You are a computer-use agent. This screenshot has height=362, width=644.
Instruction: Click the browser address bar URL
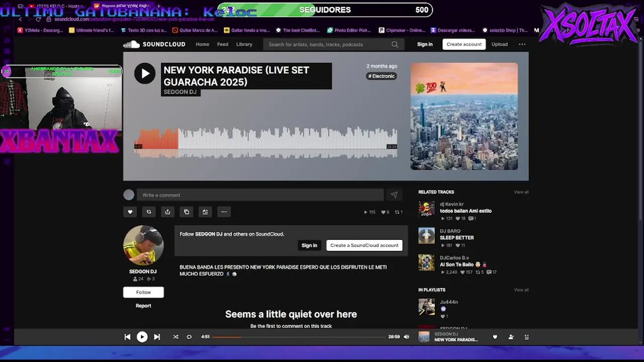click(135, 19)
